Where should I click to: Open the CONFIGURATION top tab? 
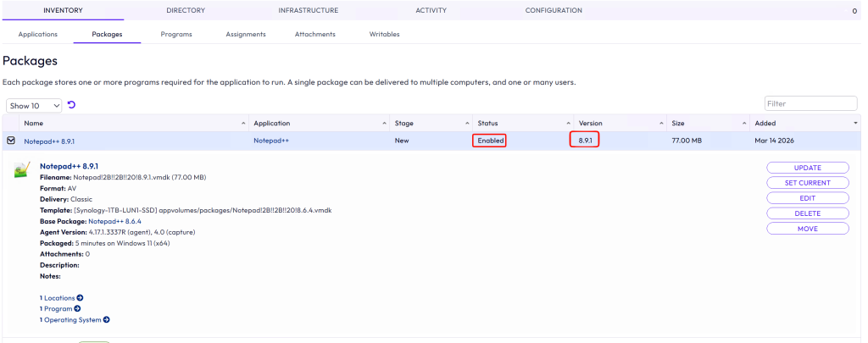(554, 10)
